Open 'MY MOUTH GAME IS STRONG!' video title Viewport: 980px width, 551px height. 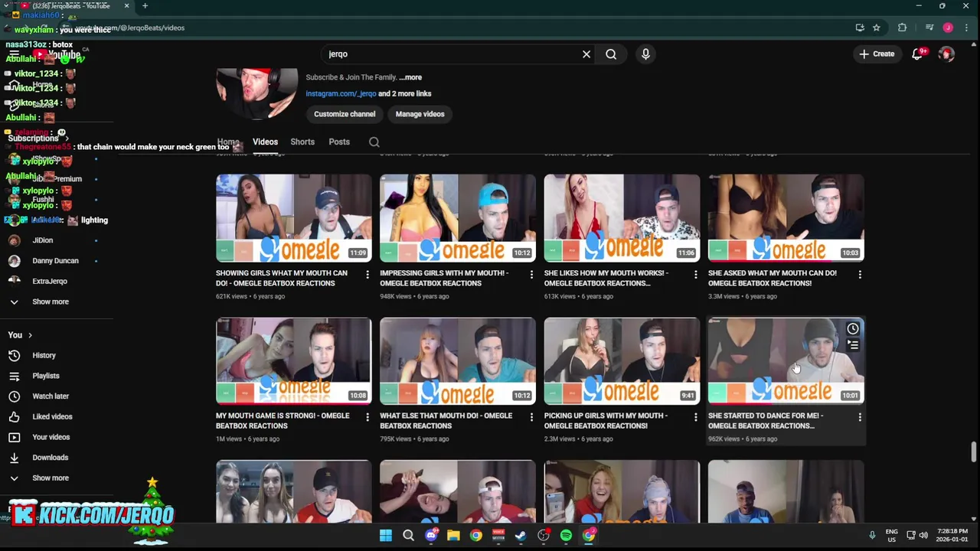pyautogui.click(x=283, y=421)
